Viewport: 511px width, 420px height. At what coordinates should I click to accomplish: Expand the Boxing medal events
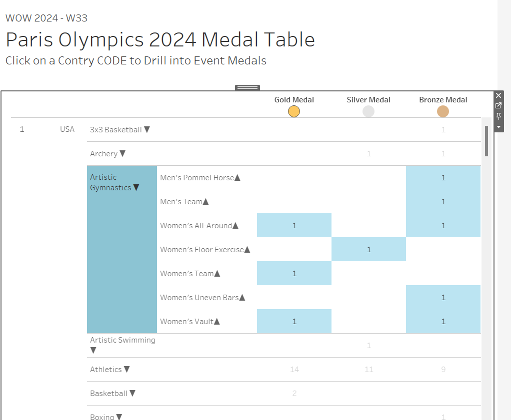point(118,416)
